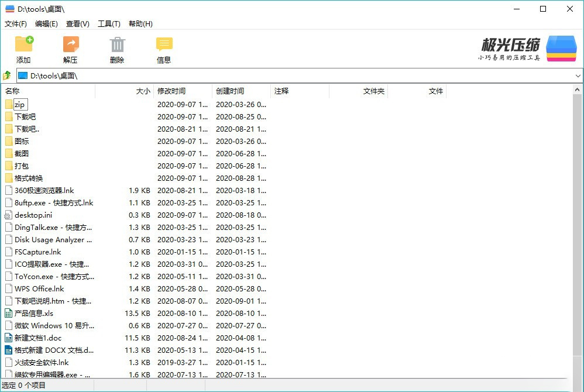The height and width of the screenshot is (392, 584).
Task: Select the 下载吧 folder icon
Action: [9, 117]
